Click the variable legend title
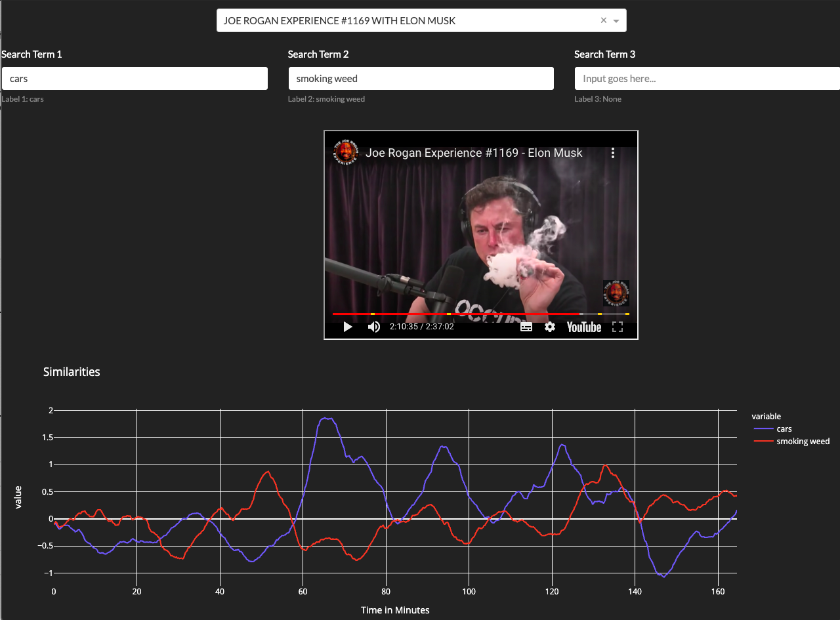Image resolution: width=840 pixels, height=620 pixels. coord(766,416)
